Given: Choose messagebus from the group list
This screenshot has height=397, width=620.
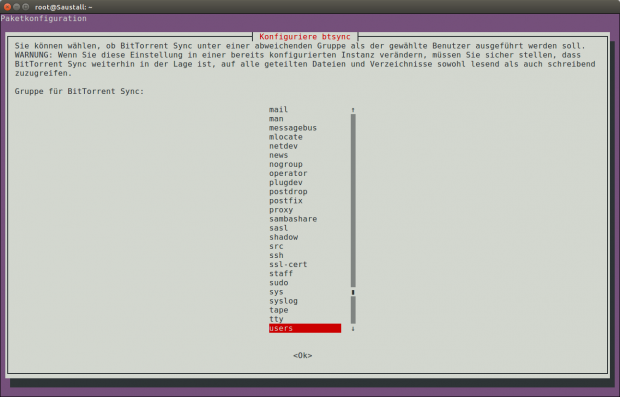Looking at the screenshot, I should click(293, 128).
